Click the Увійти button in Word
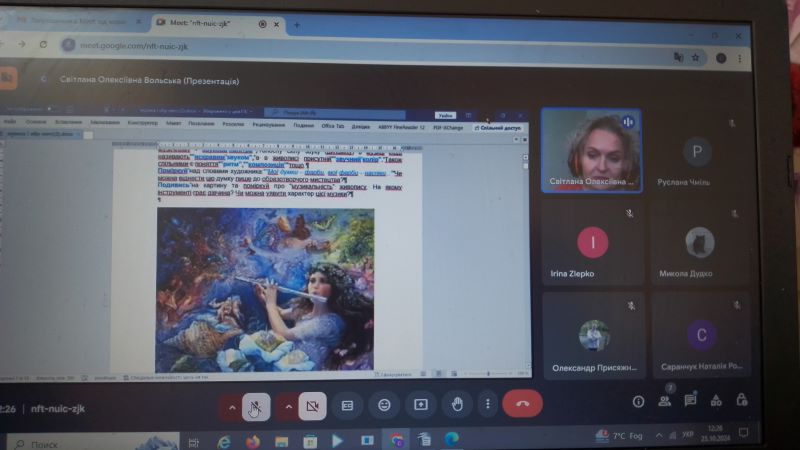This screenshot has height=450, width=800. click(445, 115)
